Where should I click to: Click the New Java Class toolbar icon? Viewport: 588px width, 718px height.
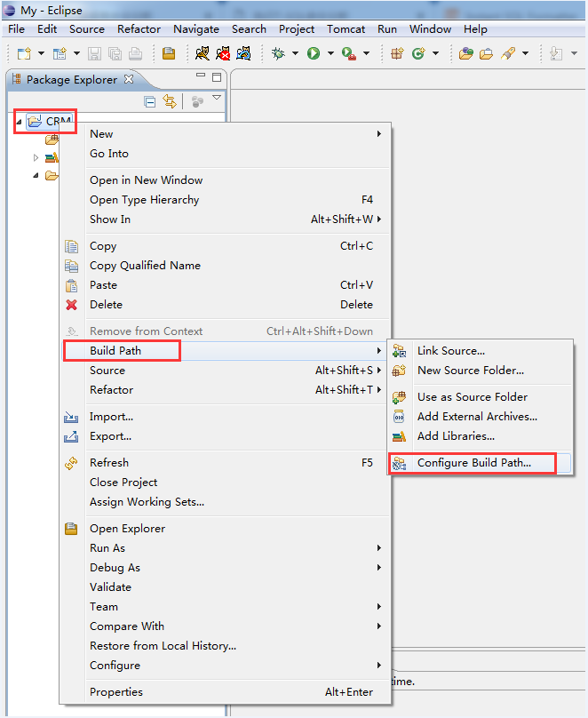(418, 53)
